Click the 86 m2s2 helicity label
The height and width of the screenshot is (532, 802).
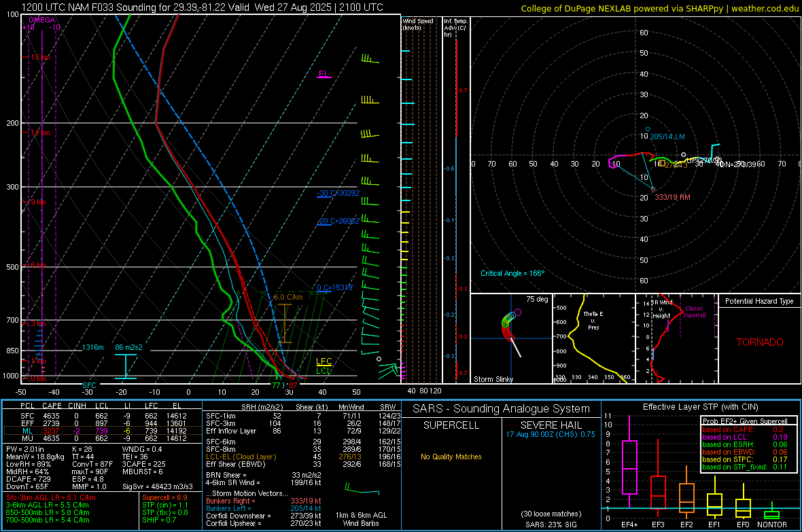[x=129, y=347]
